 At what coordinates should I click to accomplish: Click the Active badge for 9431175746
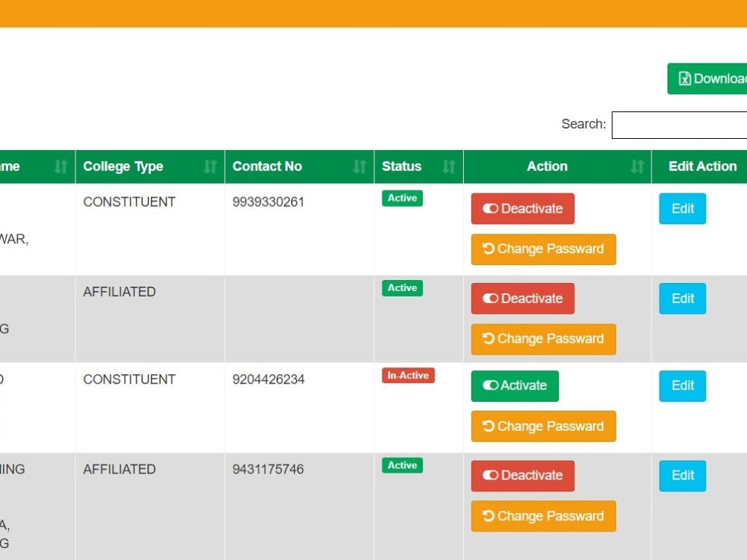click(402, 465)
